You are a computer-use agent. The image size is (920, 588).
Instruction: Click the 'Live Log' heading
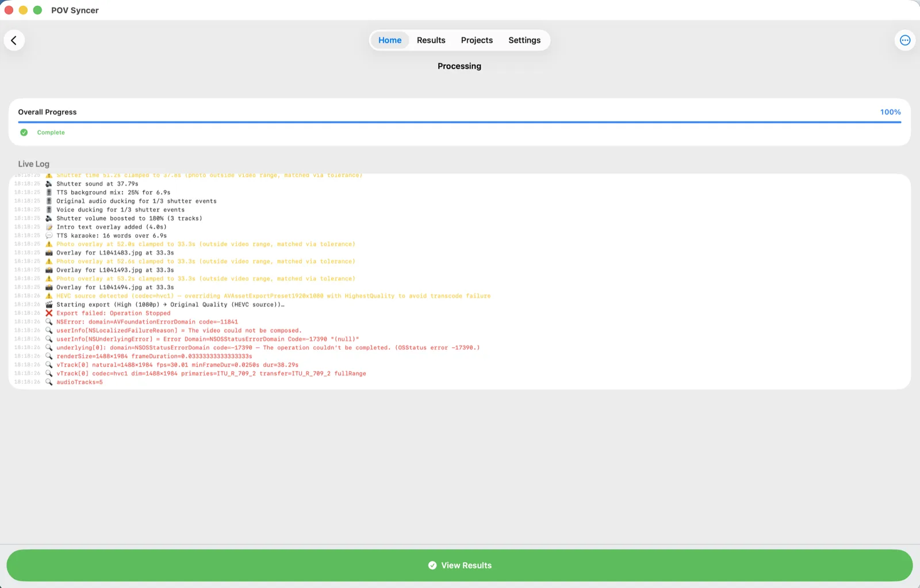[34, 164]
